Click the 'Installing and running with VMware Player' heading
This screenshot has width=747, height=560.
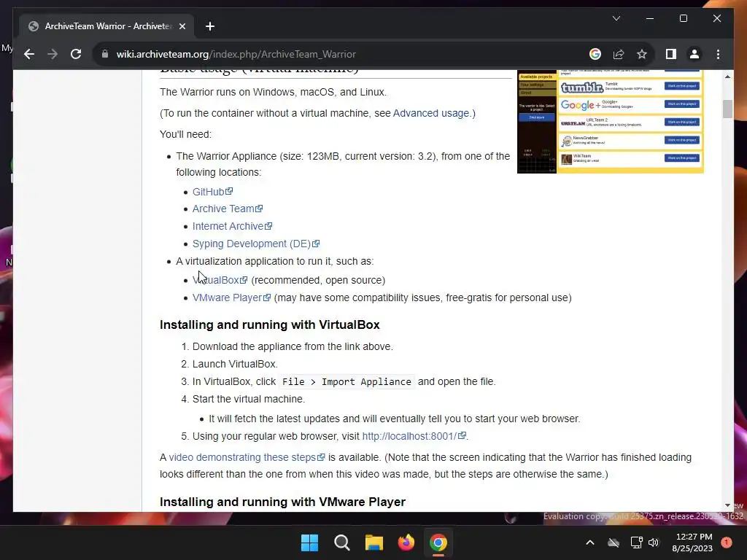point(282,502)
